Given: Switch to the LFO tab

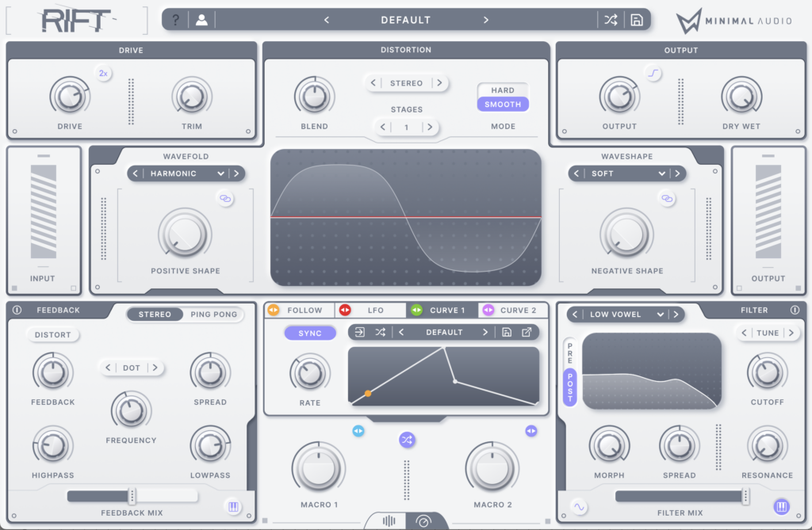Looking at the screenshot, I should pyautogui.click(x=370, y=310).
